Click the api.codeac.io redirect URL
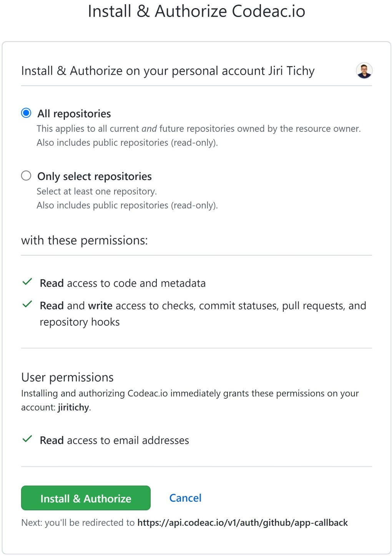This screenshot has height=556, width=392. 243,523
